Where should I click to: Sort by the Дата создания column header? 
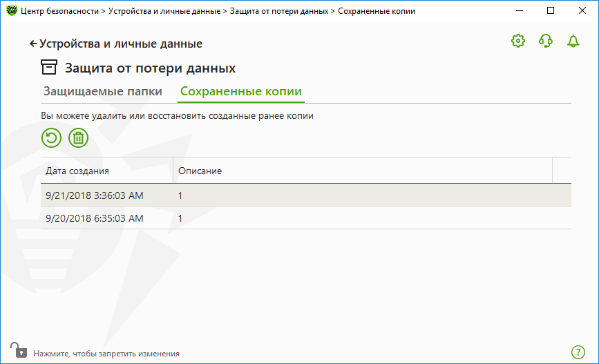click(107, 171)
